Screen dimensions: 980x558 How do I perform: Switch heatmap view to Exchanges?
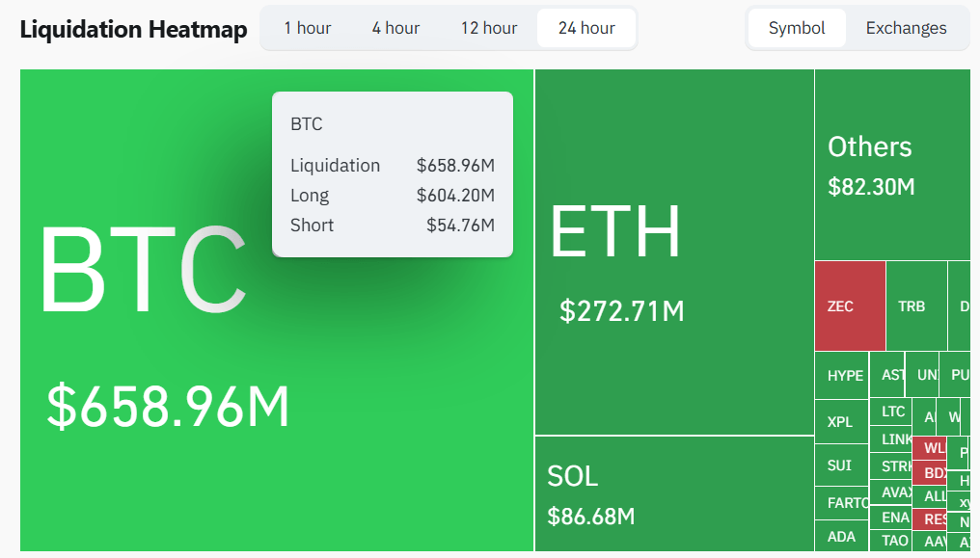tap(907, 28)
